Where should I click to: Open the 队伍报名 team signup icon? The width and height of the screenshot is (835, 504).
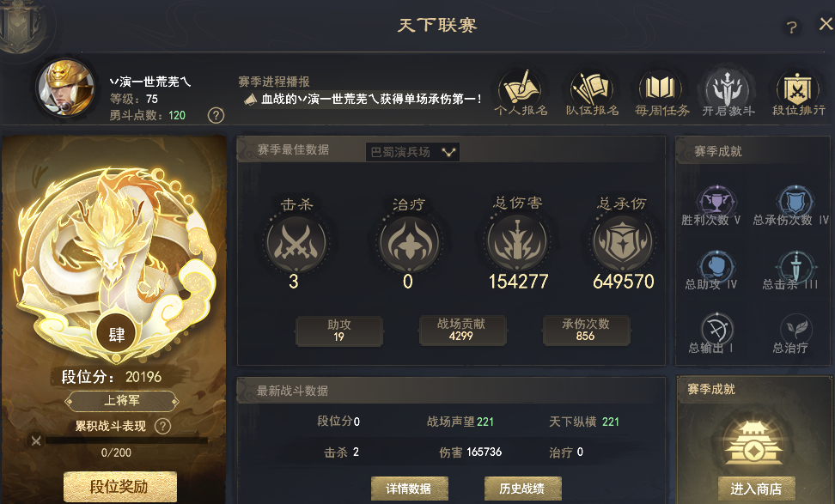pyautogui.click(x=592, y=93)
